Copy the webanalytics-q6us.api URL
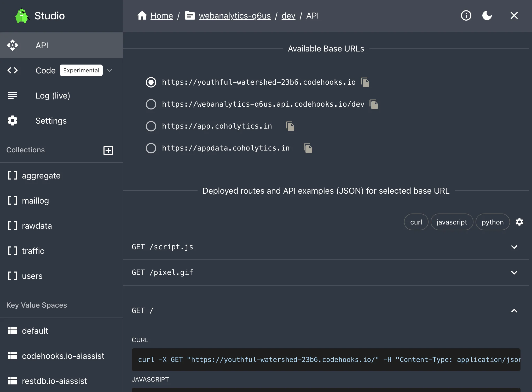 pyautogui.click(x=374, y=104)
